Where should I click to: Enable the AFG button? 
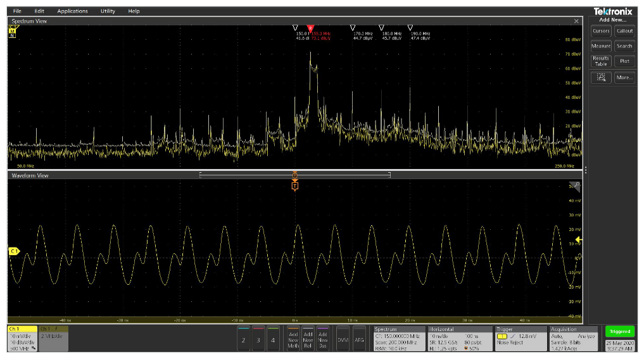359,339
